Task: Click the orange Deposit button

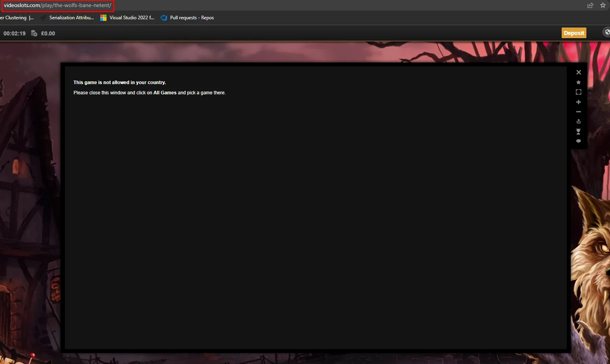Action: [574, 33]
